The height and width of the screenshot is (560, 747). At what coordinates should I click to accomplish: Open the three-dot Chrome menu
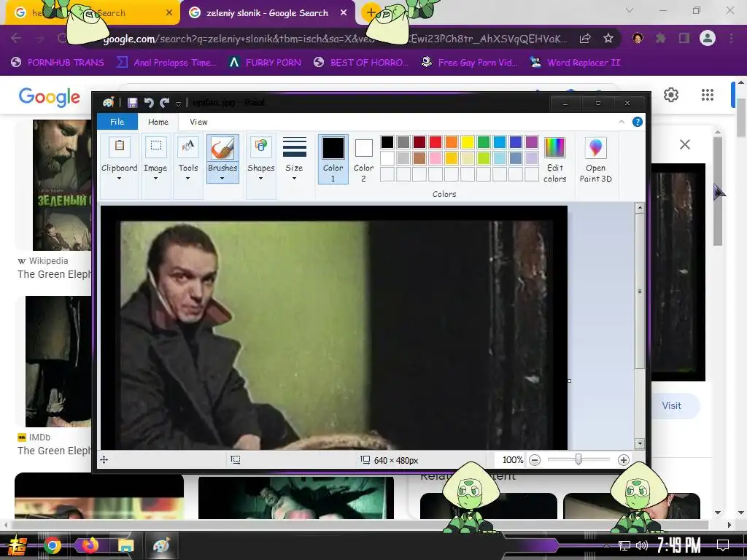(731, 38)
